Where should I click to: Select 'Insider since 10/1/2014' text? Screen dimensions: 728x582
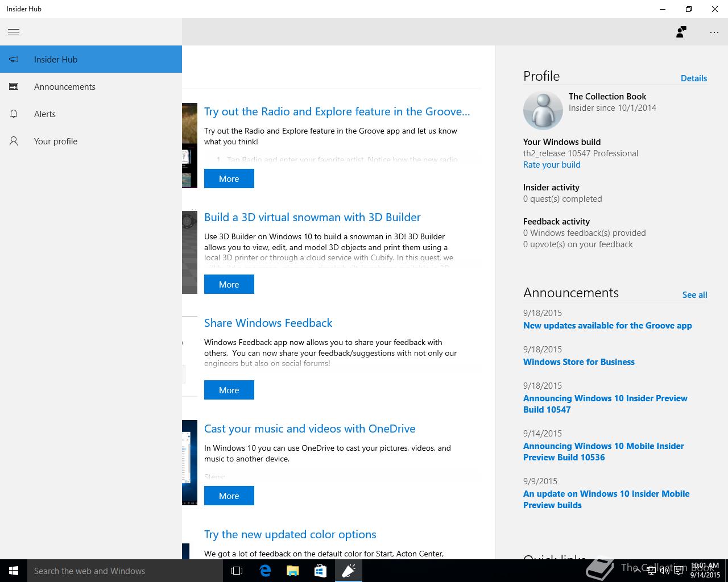pos(613,108)
